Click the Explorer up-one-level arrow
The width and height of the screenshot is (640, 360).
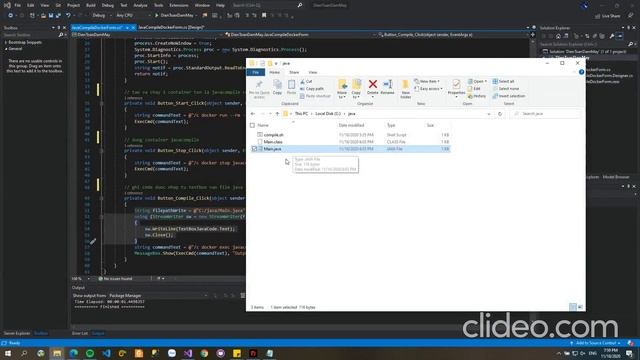277,113
